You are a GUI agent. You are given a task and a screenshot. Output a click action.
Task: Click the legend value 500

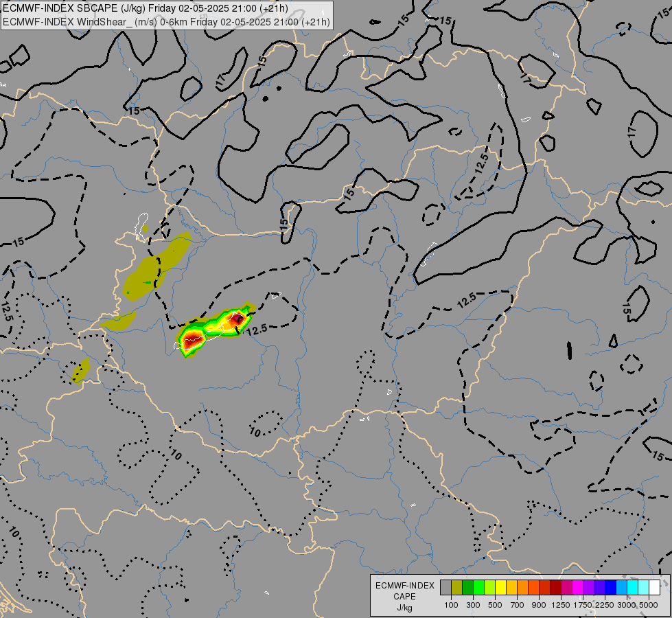[x=495, y=605]
